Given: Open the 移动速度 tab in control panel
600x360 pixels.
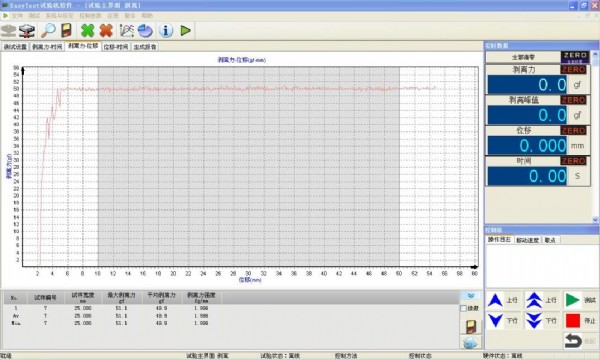Looking at the screenshot, I should tap(527, 240).
